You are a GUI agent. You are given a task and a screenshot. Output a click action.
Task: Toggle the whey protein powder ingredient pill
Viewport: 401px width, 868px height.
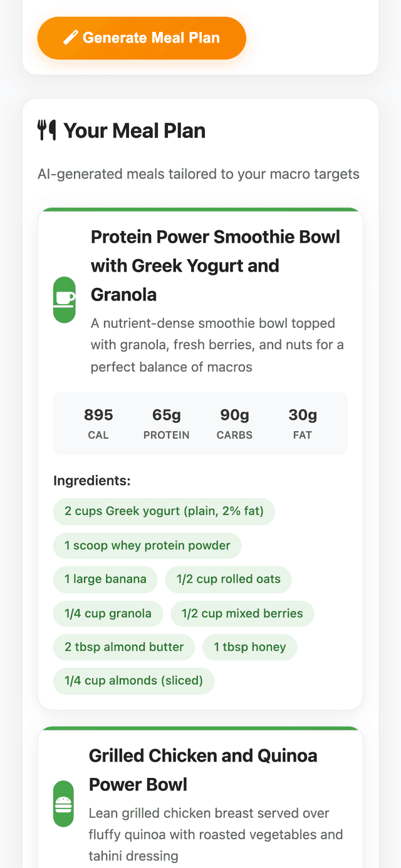pyautogui.click(x=147, y=546)
